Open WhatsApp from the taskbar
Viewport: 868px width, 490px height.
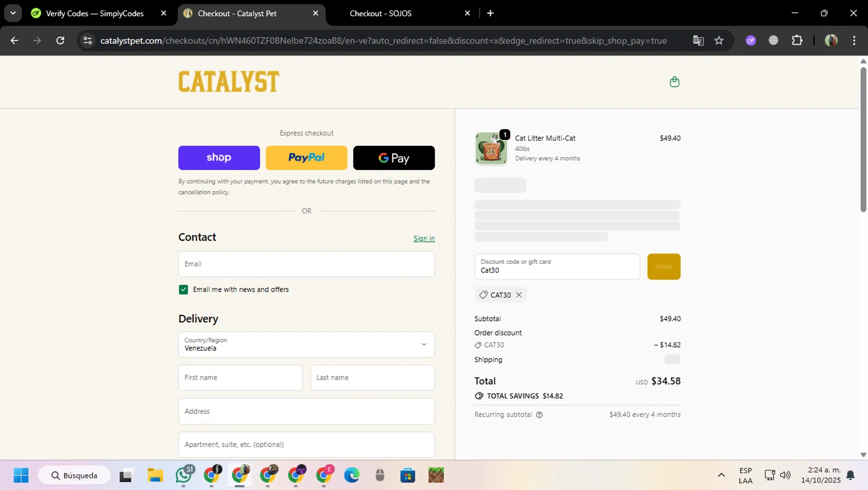pos(183,476)
